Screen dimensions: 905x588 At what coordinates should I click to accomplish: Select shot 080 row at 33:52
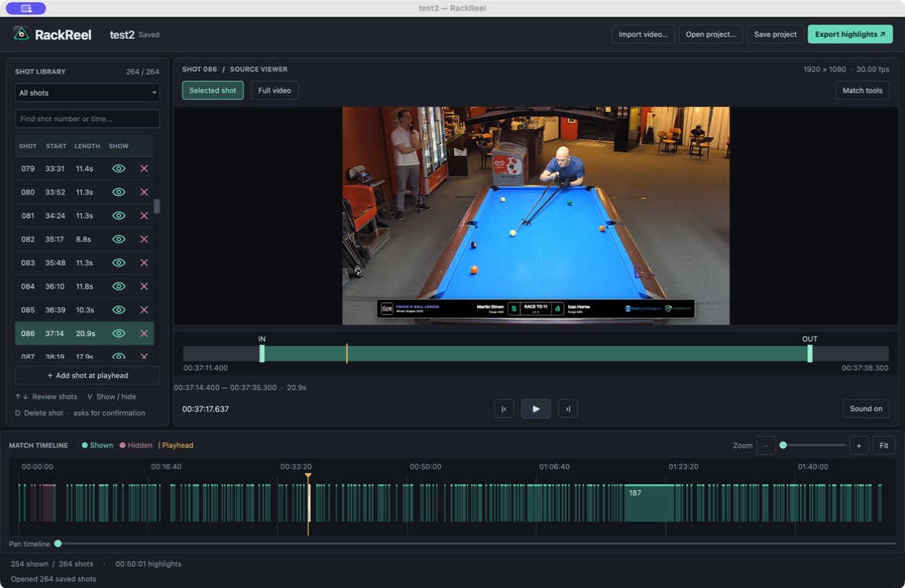click(84, 192)
